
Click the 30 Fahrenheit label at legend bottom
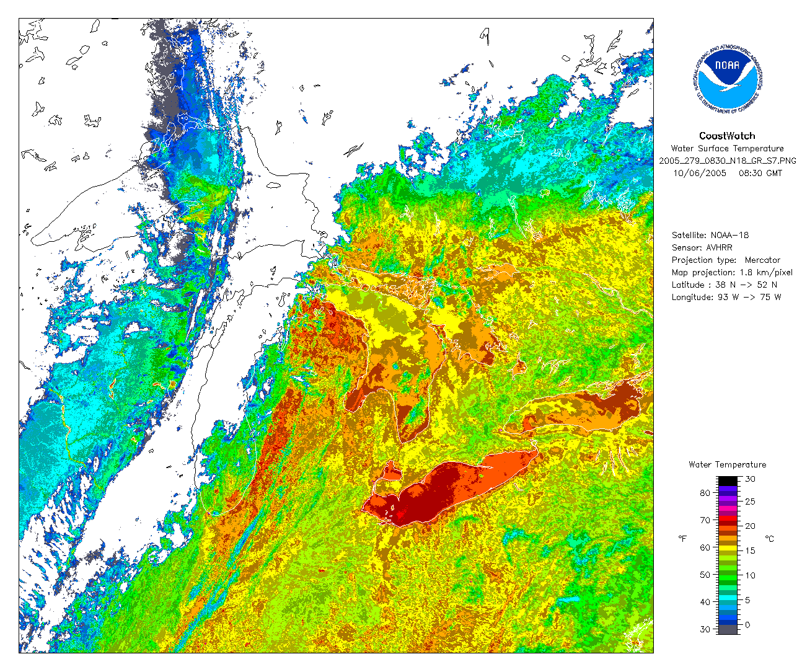pyautogui.click(x=705, y=629)
